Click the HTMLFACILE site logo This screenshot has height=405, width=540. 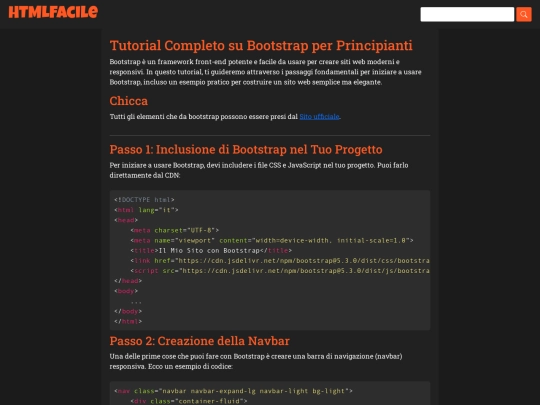(53, 12)
